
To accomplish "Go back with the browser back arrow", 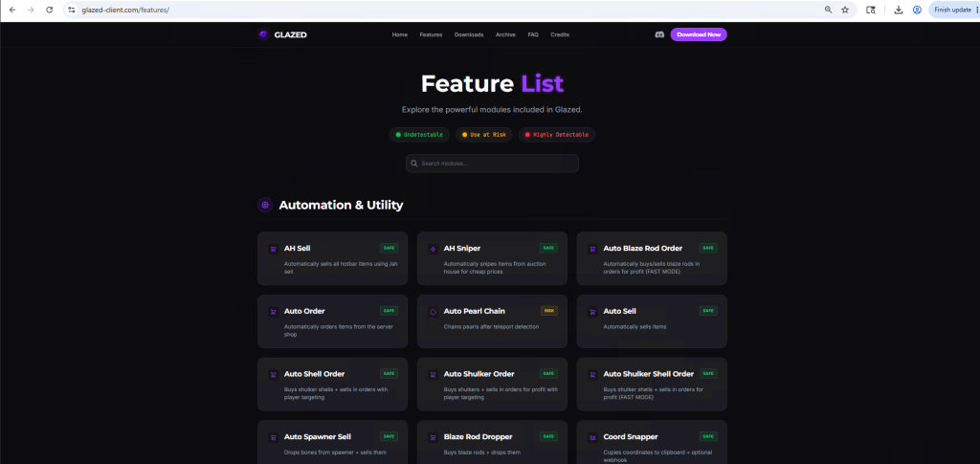I will click(11, 10).
